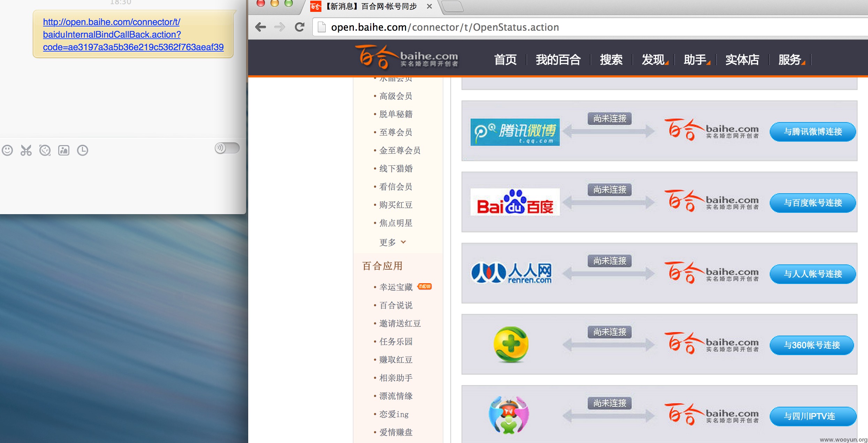
Task: Open the baihe.com callback link in chat
Action: point(133,35)
